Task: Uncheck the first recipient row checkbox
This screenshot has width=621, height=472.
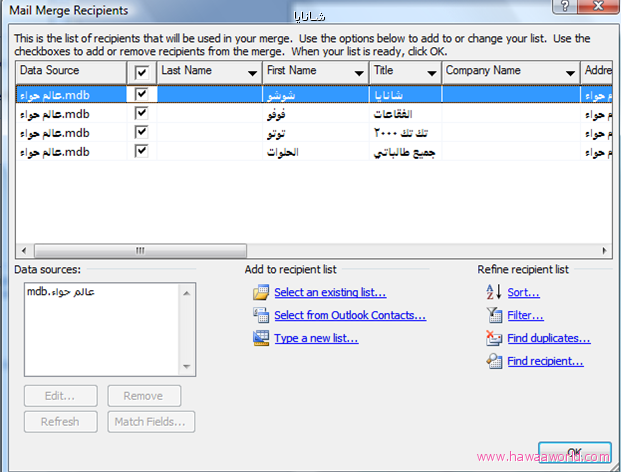Action: (141, 93)
